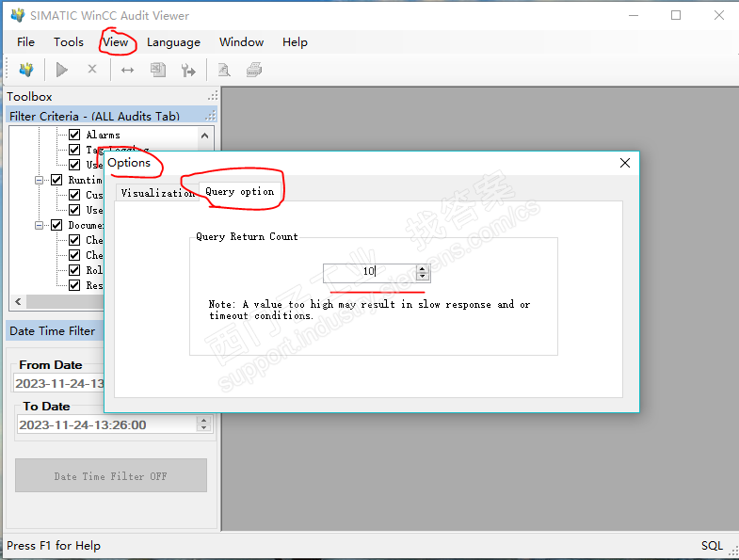Click the Filter Criteria panel header

pos(112,116)
